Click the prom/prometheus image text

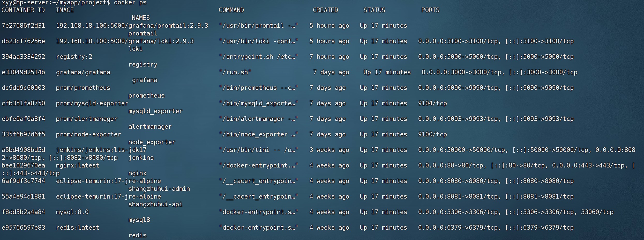click(x=83, y=88)
